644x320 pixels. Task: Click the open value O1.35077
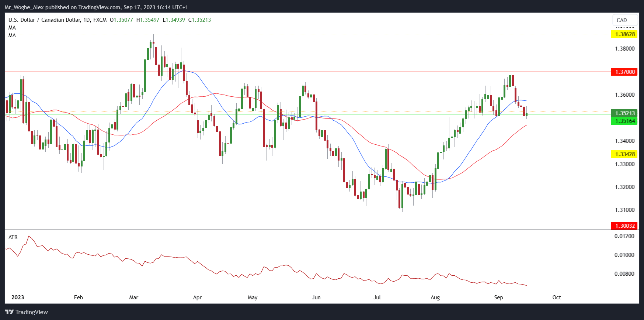[121, 20]
